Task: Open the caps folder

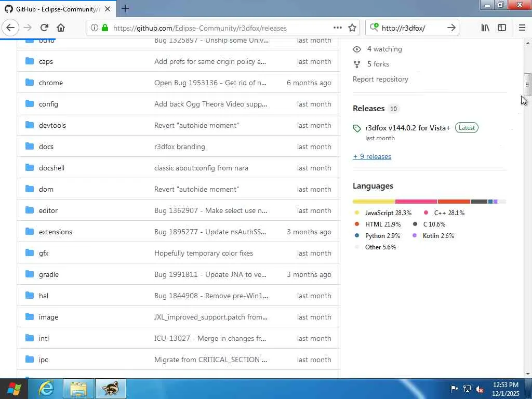Action: [x=46, y=61]
